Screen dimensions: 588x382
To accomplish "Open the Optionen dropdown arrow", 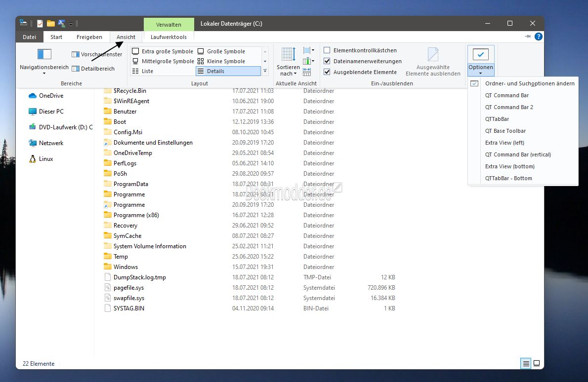I will (480, 74).
